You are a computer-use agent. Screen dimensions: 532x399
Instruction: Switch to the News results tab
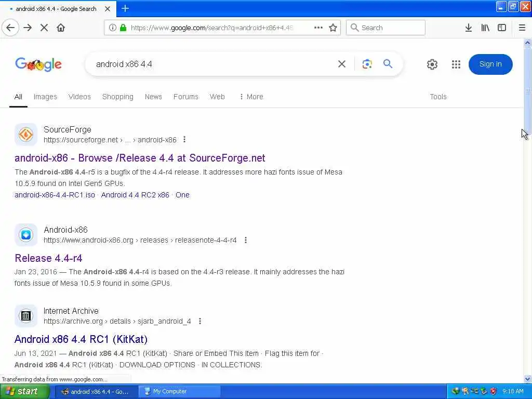click(153, 97)
